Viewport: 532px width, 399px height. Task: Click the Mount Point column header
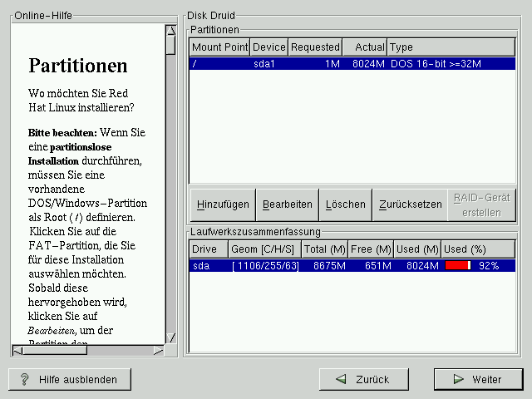pyautogui.click(x=219, y=47)
